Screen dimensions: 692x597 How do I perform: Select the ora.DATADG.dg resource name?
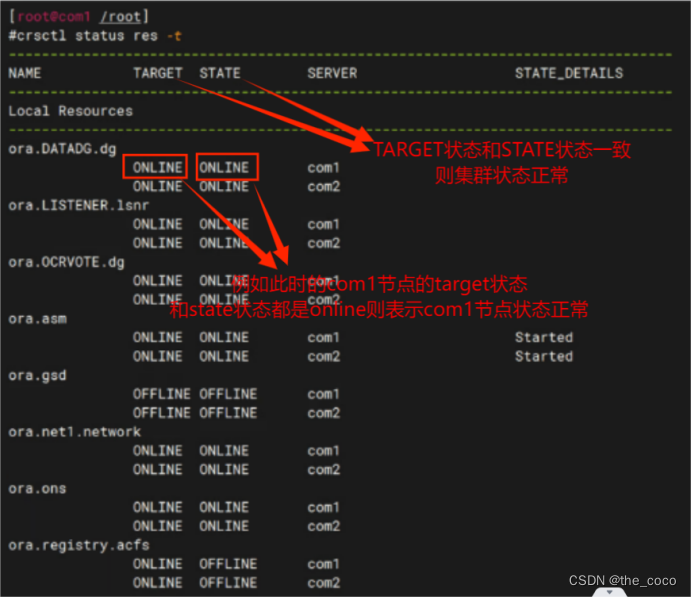tap(62, 149)
